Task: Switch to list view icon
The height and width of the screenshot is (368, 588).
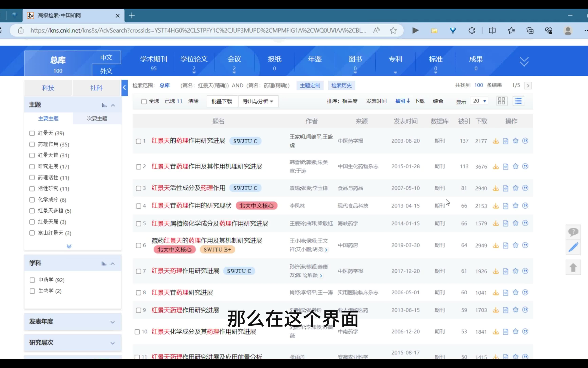Action: tap(518, 101)
